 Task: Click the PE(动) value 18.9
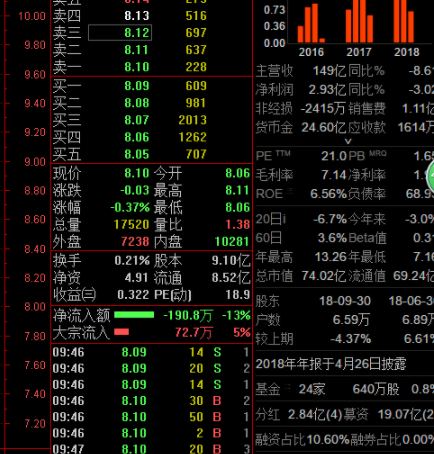pos(238,295)
